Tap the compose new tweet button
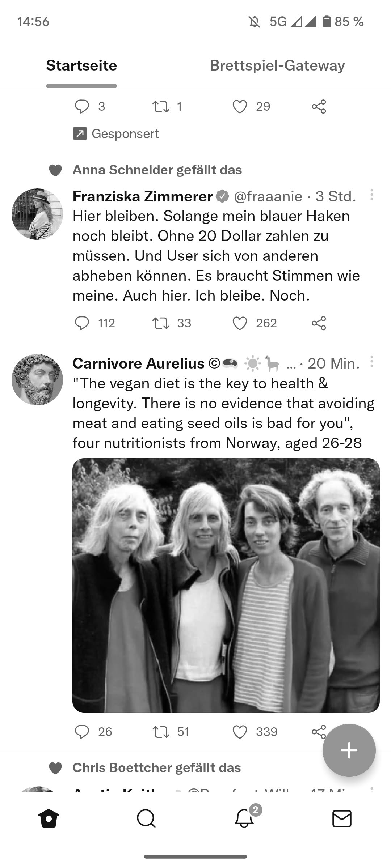The width and height of the screenshot is (391, 868). click(x=349, y=750)
